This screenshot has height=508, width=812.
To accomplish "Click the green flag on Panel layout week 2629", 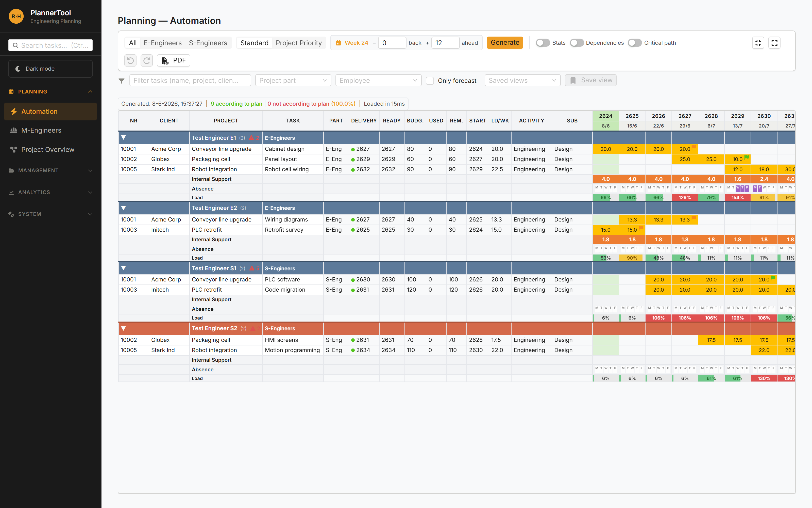I will point(747,157).
